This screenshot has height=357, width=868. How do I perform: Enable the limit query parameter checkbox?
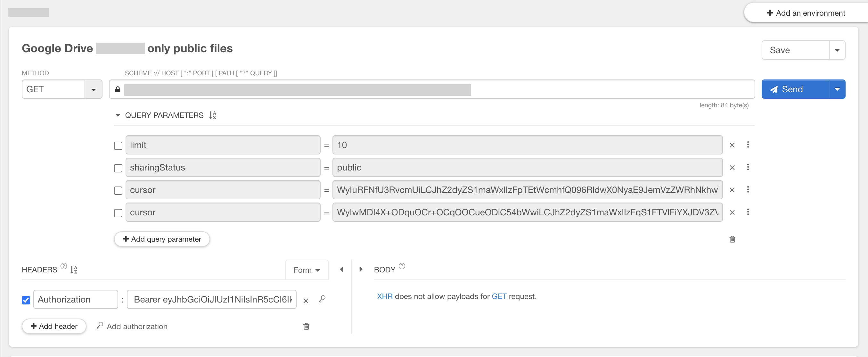118,145
